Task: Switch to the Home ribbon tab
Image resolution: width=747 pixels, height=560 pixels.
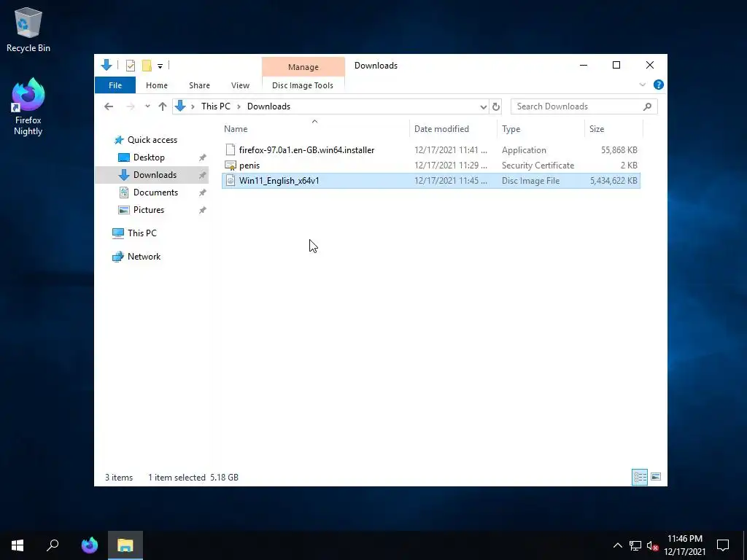Action: pos(157,85)
